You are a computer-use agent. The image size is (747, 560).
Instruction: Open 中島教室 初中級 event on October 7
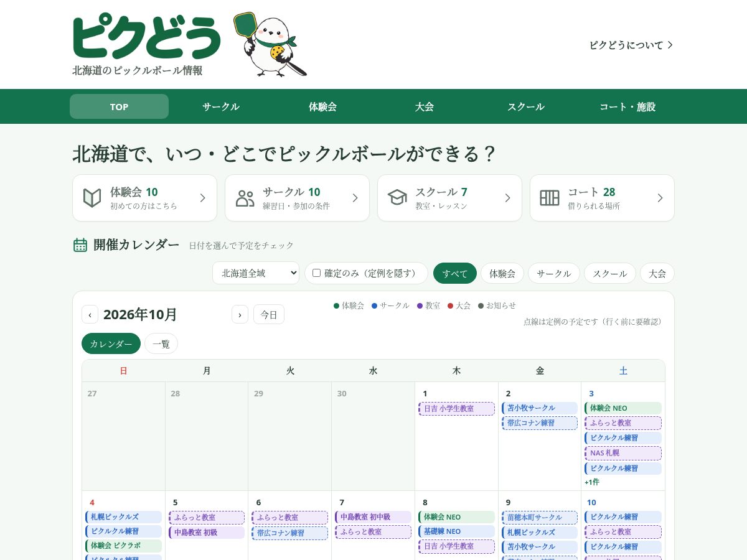[374, 517]
